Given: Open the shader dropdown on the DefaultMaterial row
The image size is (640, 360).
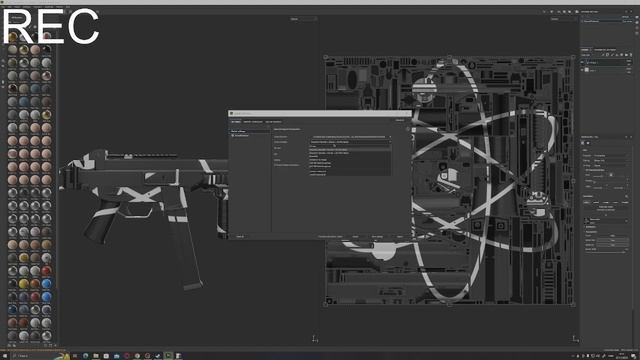Looking at the screenshot, I should click(627, 21).
